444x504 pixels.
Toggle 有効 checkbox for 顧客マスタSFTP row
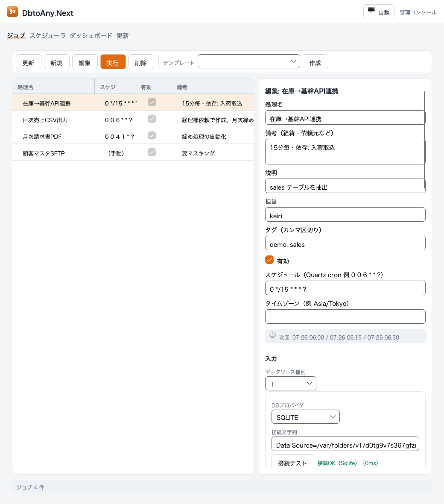(152, 152)
